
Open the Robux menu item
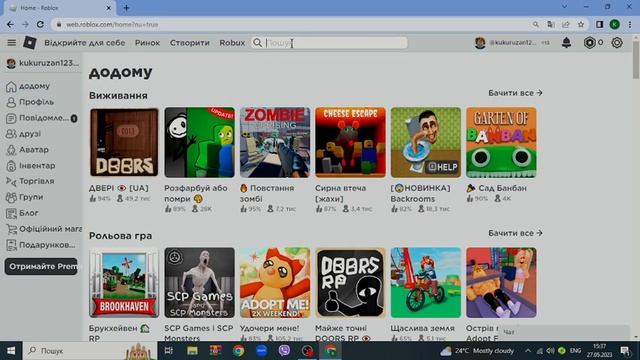[232, 43]
